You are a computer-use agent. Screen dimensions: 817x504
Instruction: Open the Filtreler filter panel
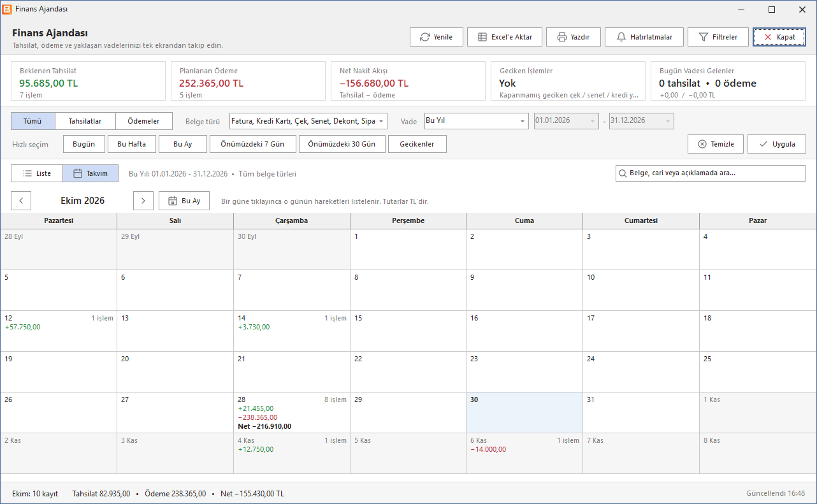(x=718, y=37)
